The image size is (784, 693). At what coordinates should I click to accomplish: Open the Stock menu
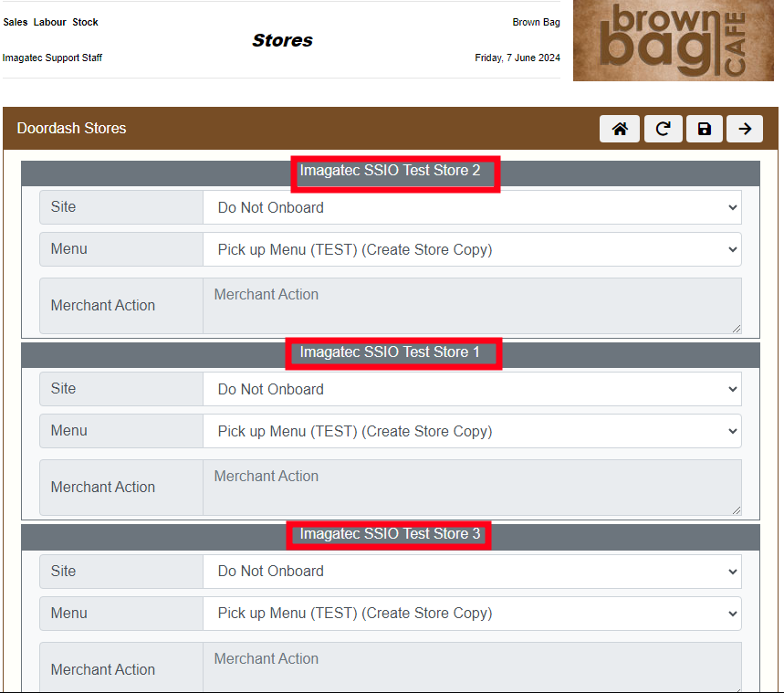pyautogui.click(x=86, y=22)
